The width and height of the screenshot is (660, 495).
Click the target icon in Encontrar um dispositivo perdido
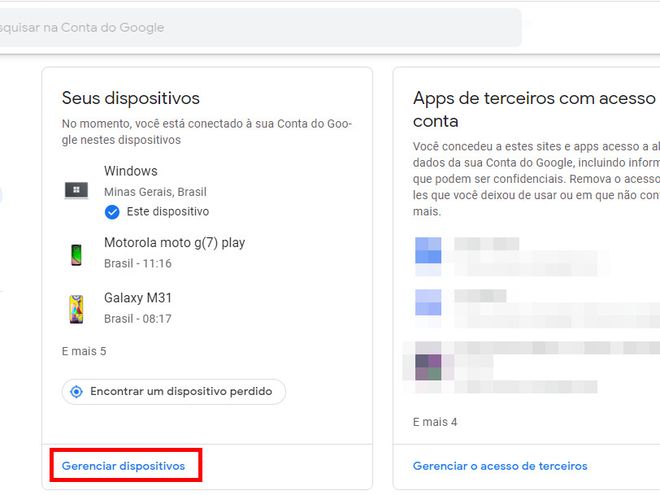point(76,392)
